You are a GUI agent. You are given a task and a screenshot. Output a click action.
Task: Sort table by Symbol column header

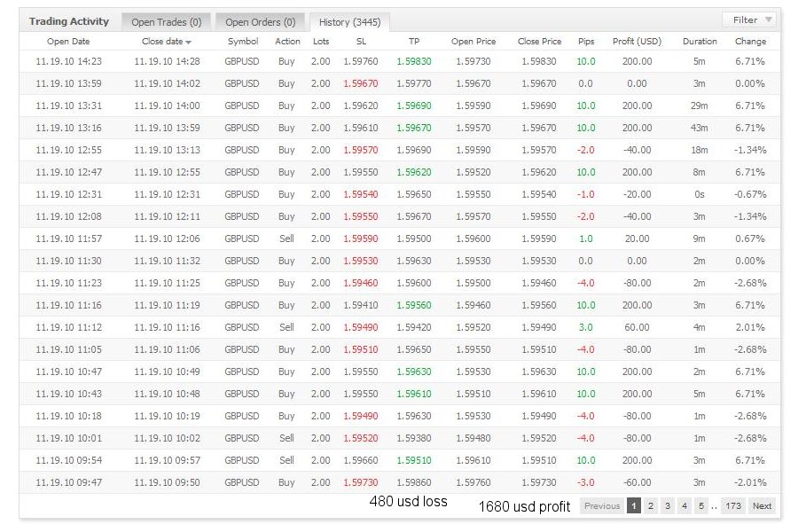point(242,42)
